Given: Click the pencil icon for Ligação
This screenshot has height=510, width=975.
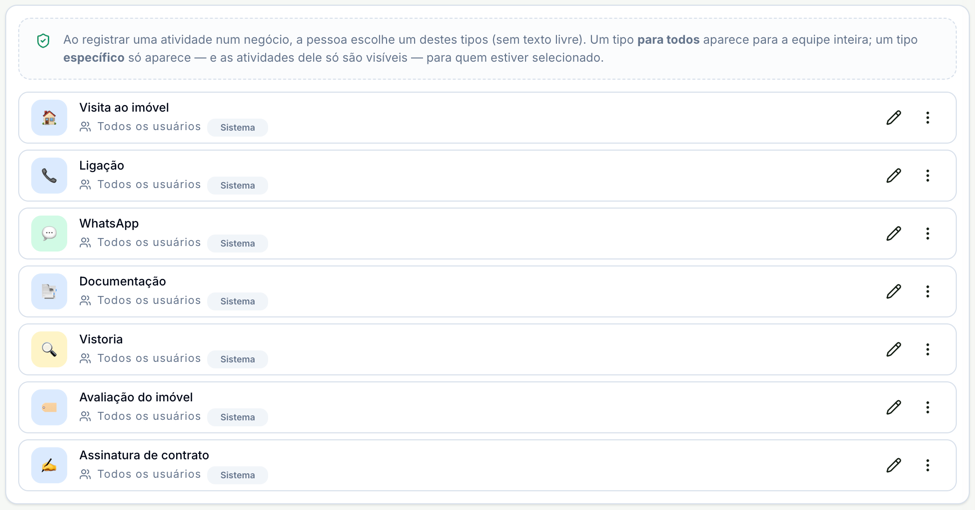Looking at the screenshot, I should pos(894,175).
